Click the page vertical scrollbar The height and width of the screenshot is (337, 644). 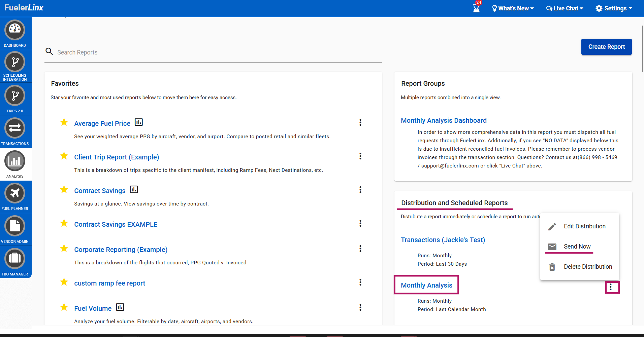[x=642, y=49]
